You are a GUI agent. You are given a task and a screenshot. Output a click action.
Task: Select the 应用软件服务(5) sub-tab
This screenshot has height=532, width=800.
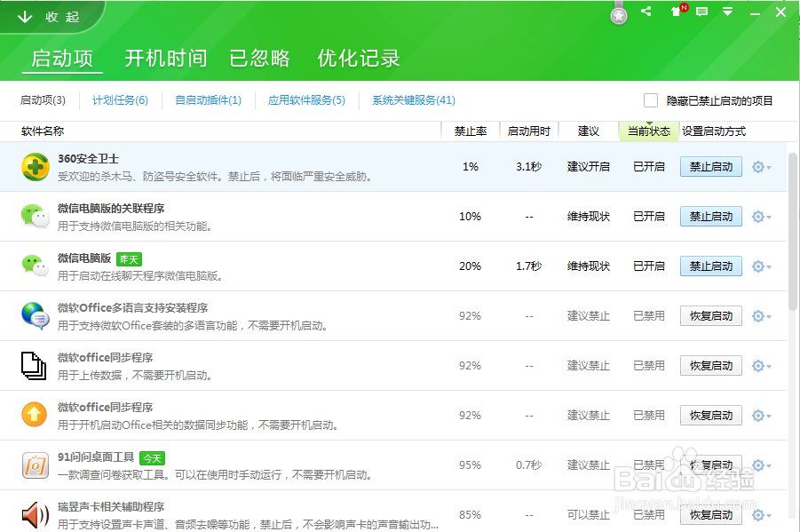coord(306,100)
